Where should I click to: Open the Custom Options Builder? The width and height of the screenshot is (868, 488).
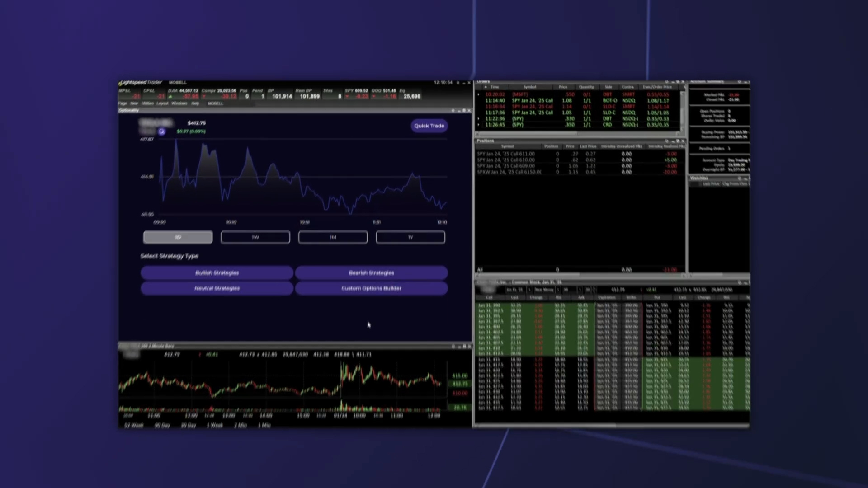371,288
